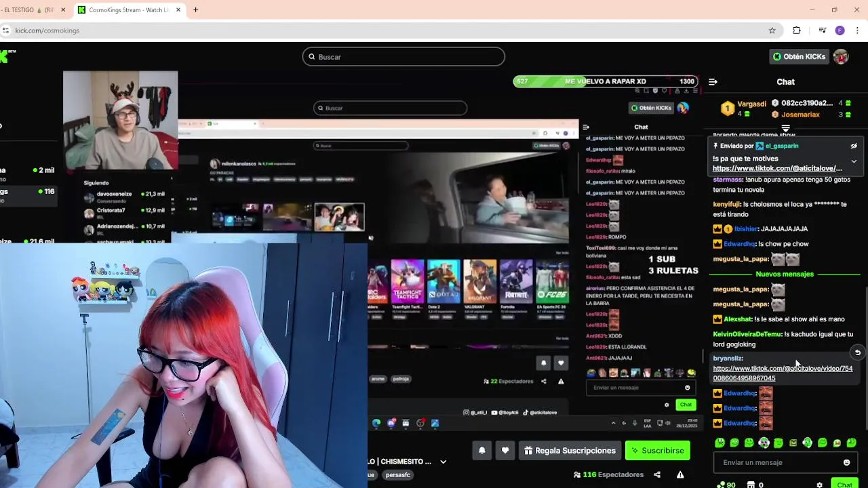The height and width of the screenshot is (488, 868).
Task: Focus the Buscar search field
Action: 403,57
